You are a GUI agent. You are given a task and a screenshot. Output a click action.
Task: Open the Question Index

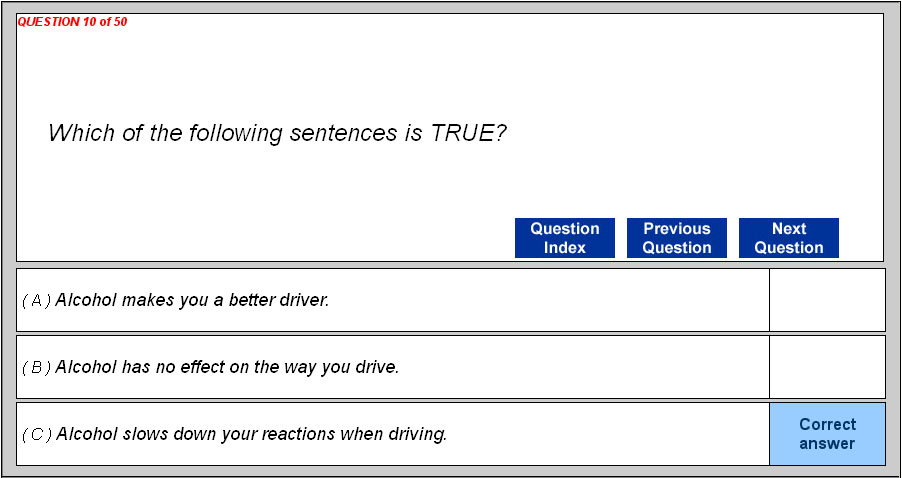point(564,238)
